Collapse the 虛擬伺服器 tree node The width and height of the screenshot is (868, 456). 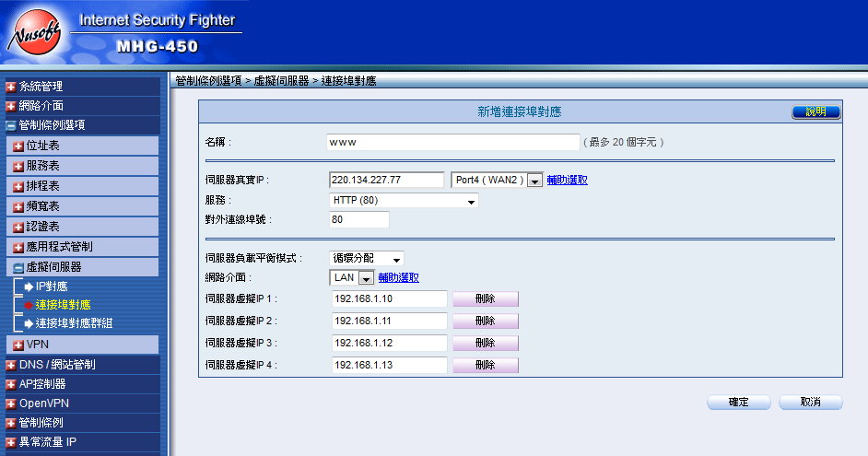tap(18, 267)
